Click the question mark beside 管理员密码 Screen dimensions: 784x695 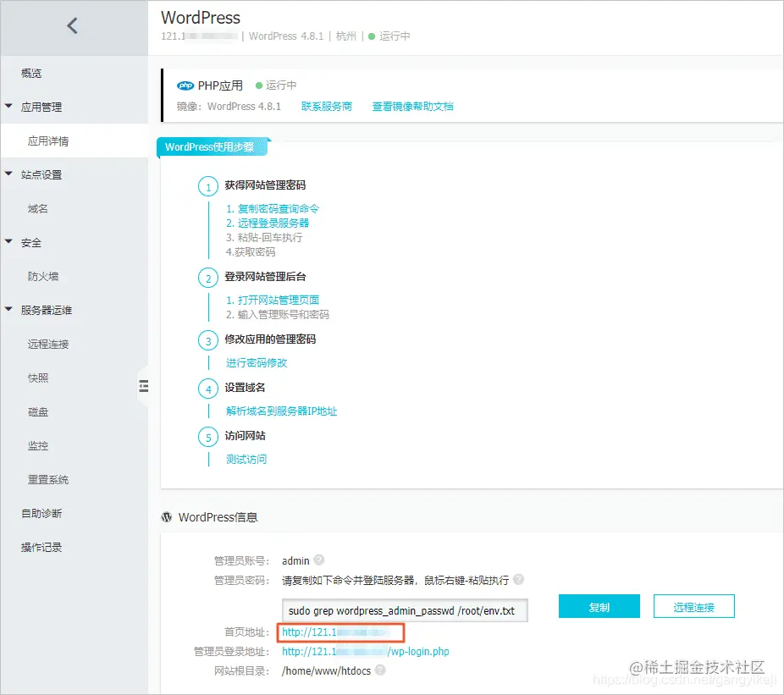517,580
